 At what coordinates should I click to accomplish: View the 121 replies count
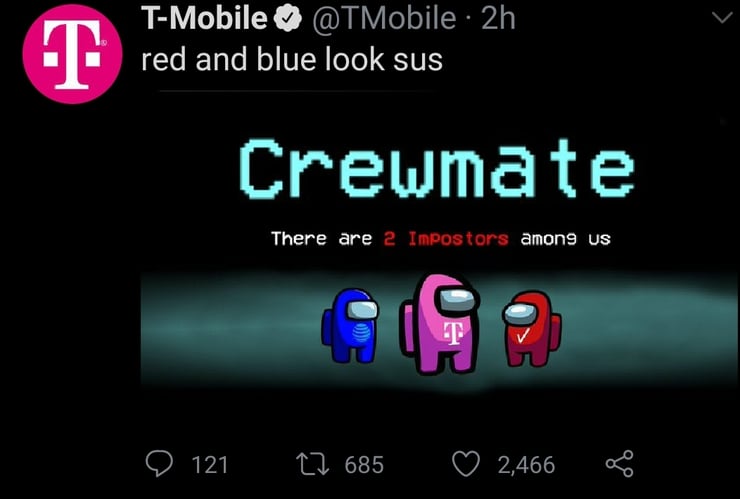[210, 465]
